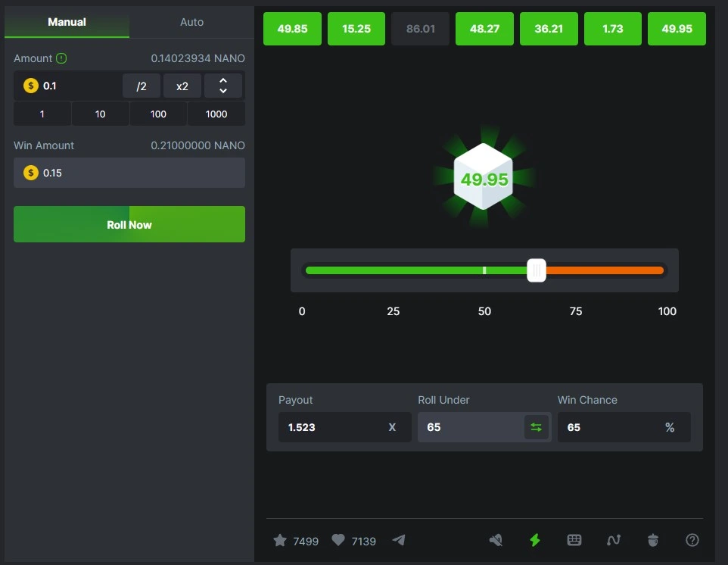
Task: Click the slider handle at 65
Action: (537, 270)
